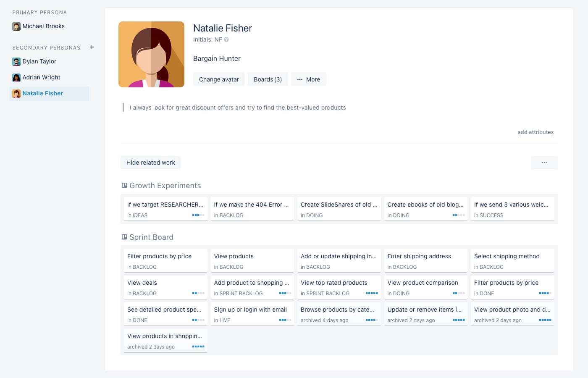Screen dimensions: 588x378
Task: Click Natalie Fisher large profile avatar
Action: (151, 54)
